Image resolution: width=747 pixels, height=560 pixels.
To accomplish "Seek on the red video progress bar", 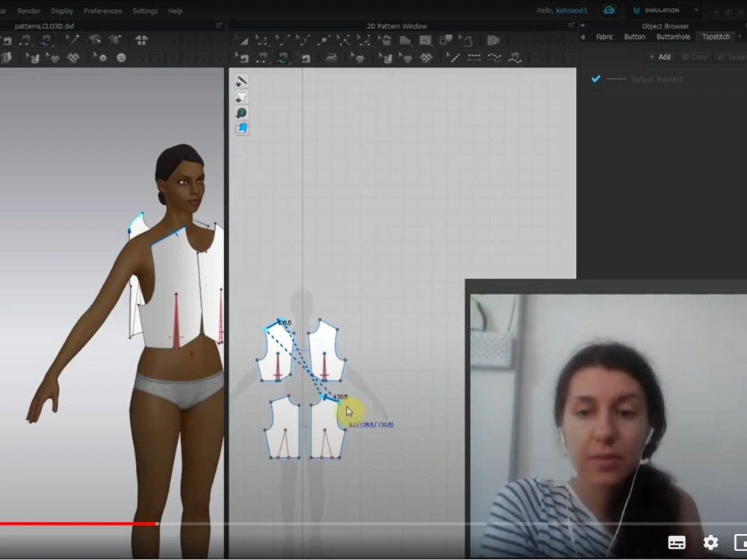I will coord(78,524).
